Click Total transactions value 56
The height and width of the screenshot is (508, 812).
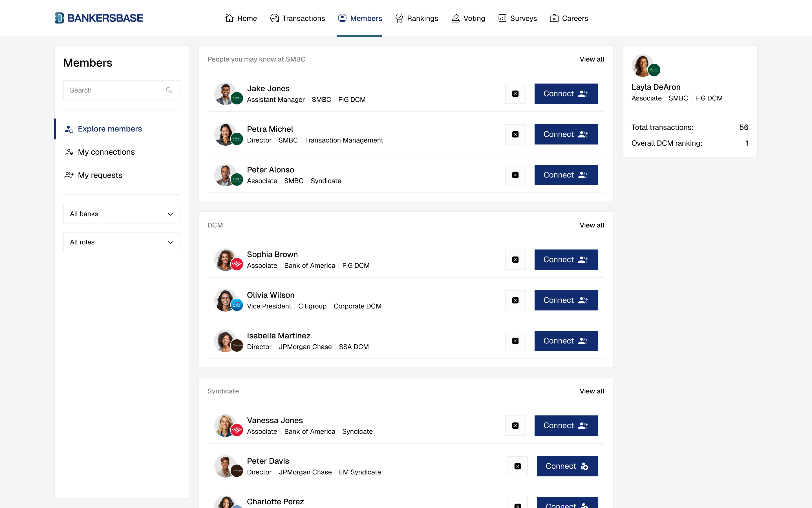(743, 128)
